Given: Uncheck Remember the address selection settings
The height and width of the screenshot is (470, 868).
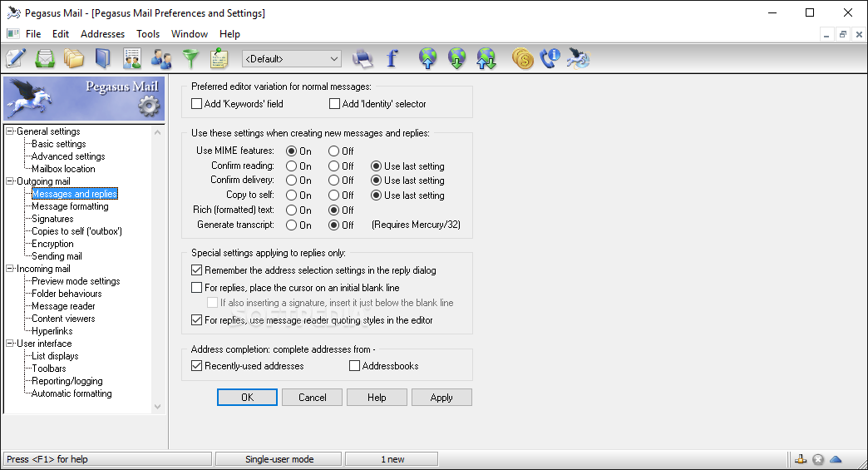Looking at the screenshot, I should click(x=196, y=270).
